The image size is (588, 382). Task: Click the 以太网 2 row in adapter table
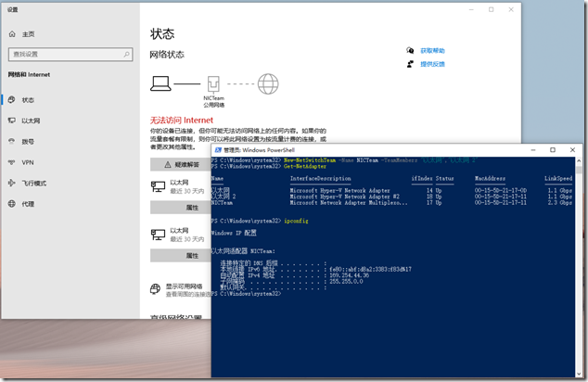(391, 197)
